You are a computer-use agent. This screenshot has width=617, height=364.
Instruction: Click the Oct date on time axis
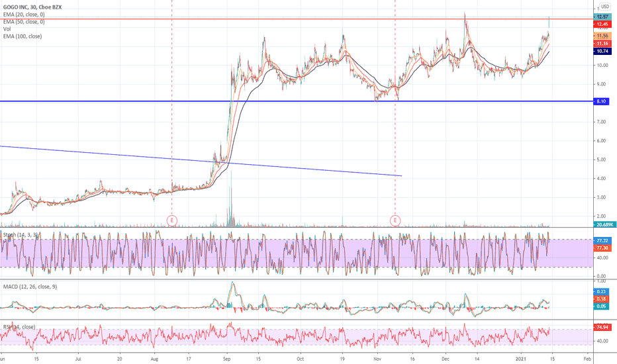(x=301, y=359)
